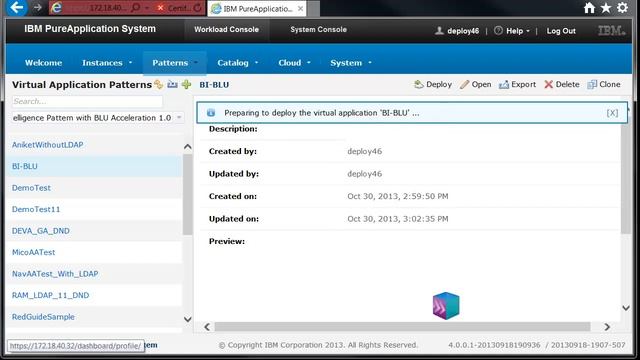Open the System menu
Image resolution: width=640 pixels, height=360 pixels.
tap(351, 63)
